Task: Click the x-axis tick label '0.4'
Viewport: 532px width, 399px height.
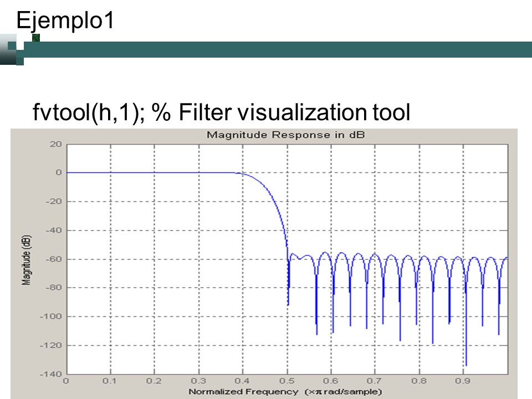Action: tap(242, 381)
